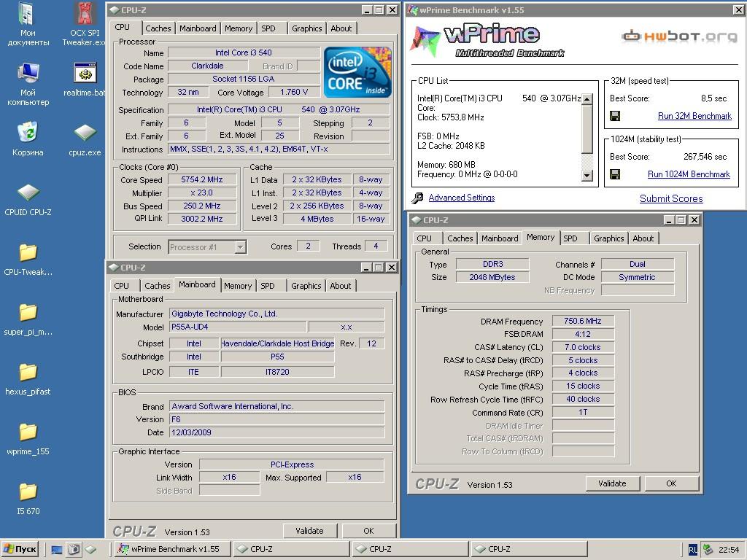Viewport: 747px width, 560px height.
Task: Click Run 1024M Benchmark link
Action: pyautogui.click(x=689, y=174)
